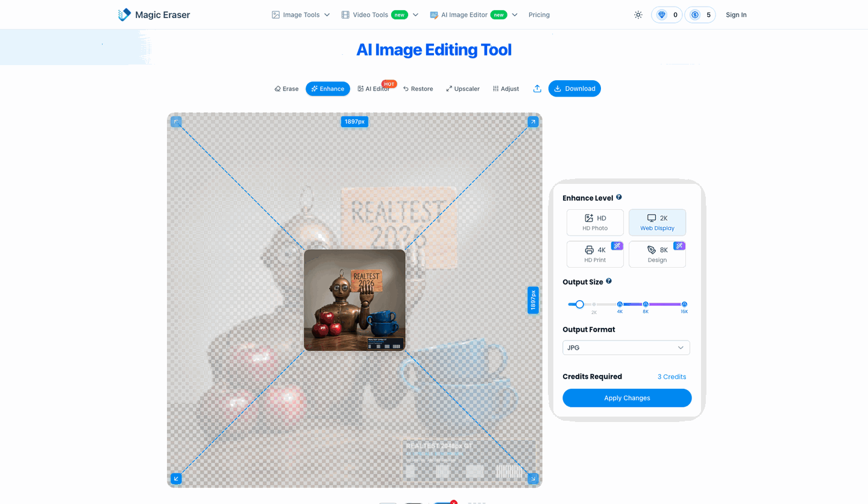Open the Upscaler tab
Viewport: 868px width, 504px height.
(x=463, y=89)
